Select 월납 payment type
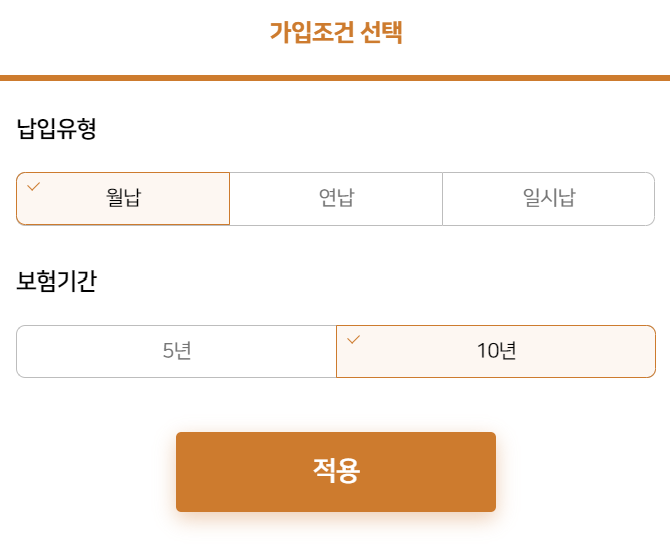Screen dimensions: 670x556 point(123,199)
